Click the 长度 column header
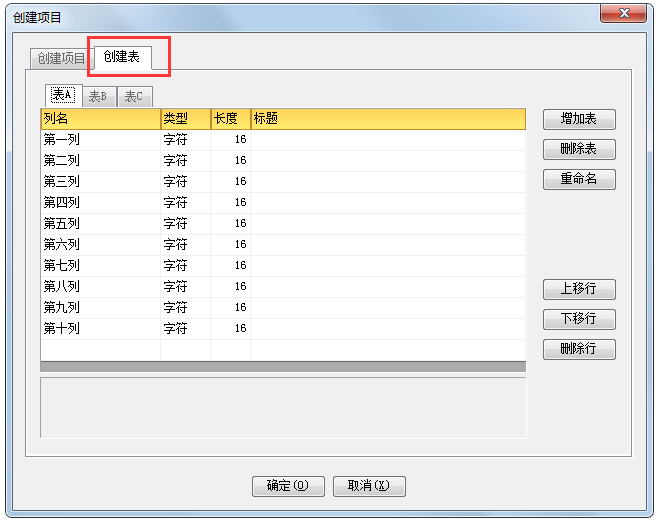This screenshot has height=522, width=658. point(231,119)
